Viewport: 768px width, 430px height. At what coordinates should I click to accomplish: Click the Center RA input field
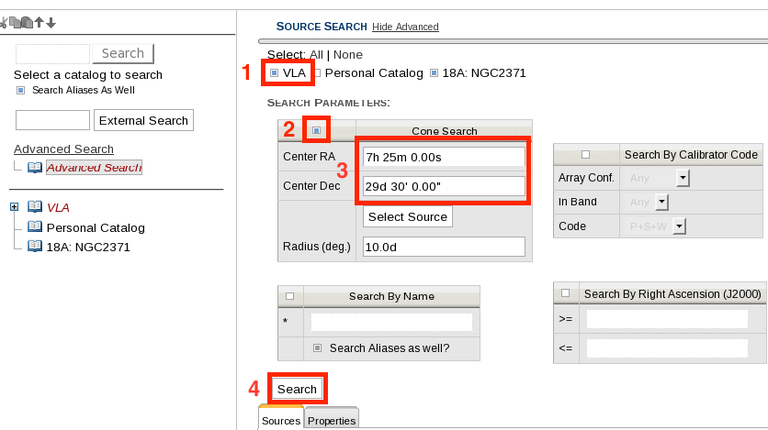(444, 157)
